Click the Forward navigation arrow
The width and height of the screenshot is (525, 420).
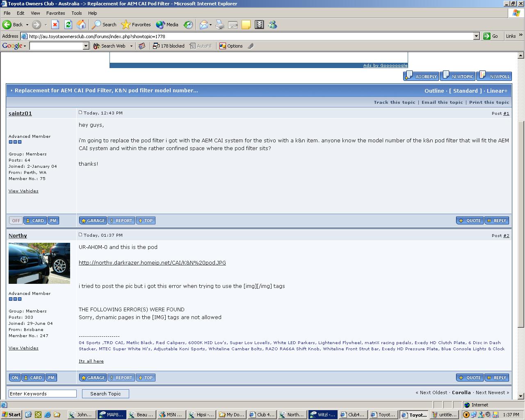37,25
